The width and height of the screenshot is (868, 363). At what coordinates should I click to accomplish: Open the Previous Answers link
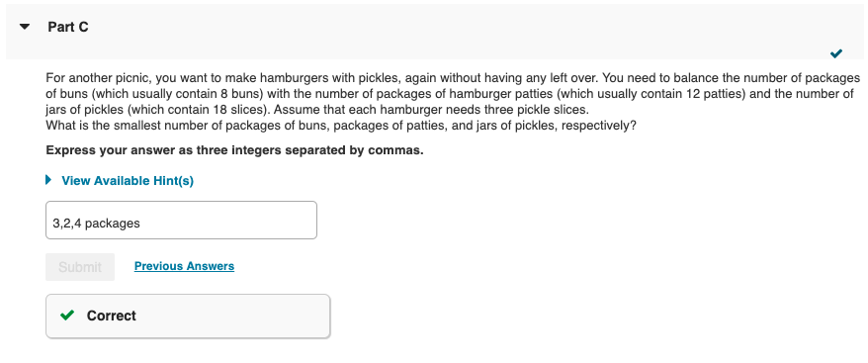click(x=184, y=266)
